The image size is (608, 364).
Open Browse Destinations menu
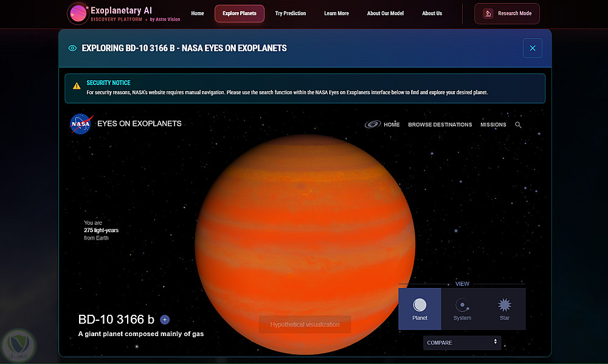click(440, 125)
